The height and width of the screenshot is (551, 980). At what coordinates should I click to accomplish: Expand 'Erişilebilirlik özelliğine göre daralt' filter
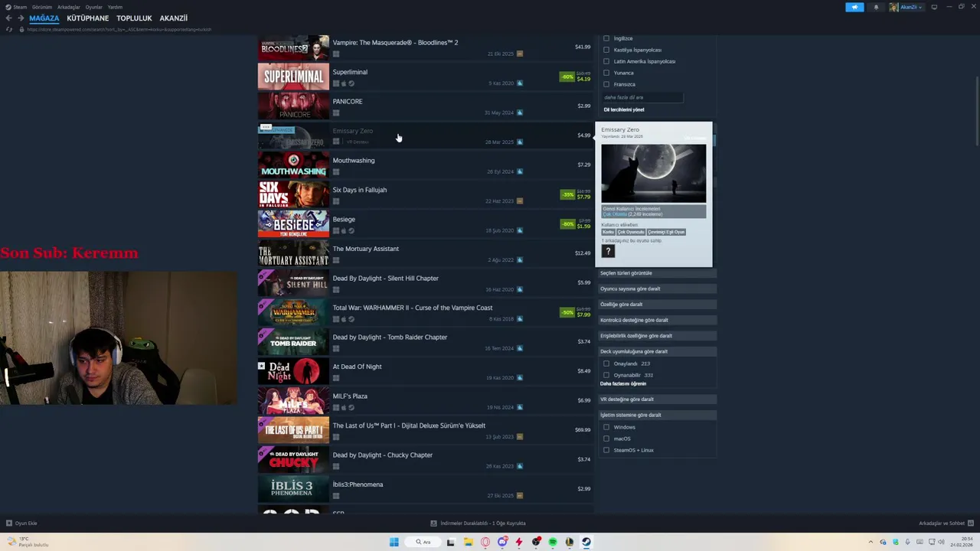coord(657,336)
